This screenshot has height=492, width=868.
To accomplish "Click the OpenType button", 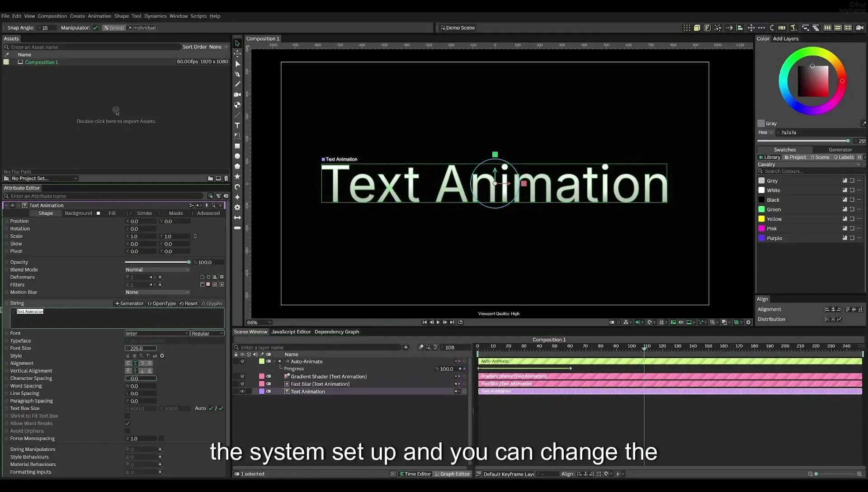I will (162, 303).
